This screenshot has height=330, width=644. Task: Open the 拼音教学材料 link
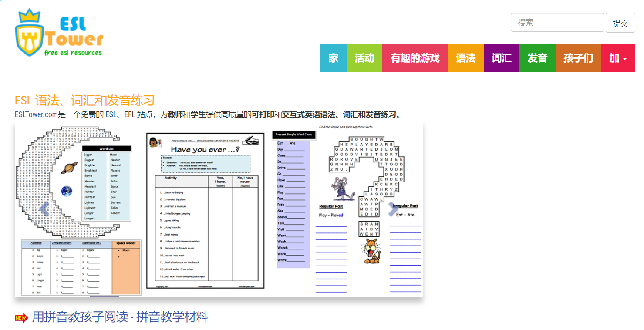(x=121, y=317)
